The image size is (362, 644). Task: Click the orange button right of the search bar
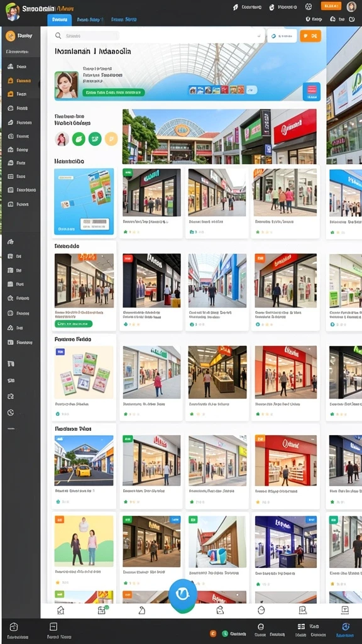310,36
